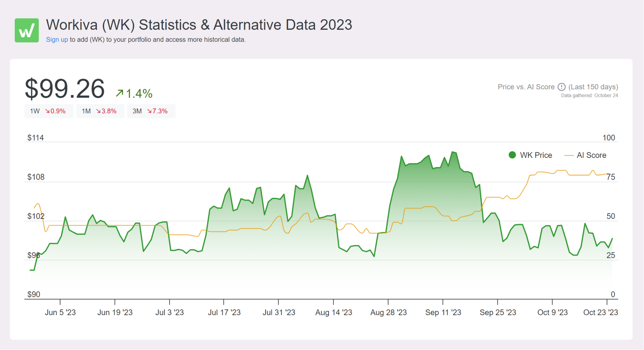Click the info icon beside AI Score

(562, 87)
